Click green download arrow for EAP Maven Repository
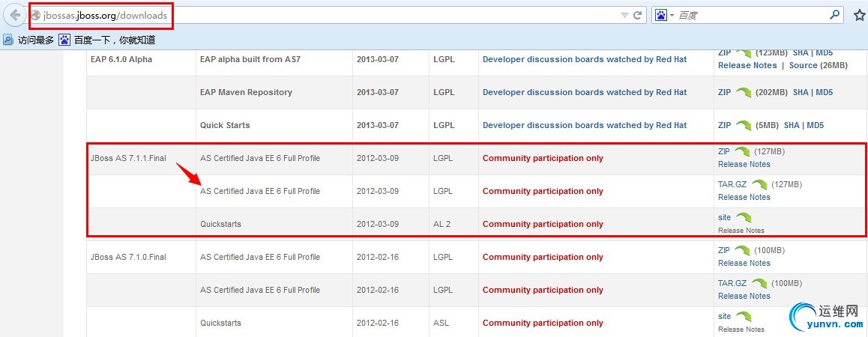 click(x=744, y=92)
